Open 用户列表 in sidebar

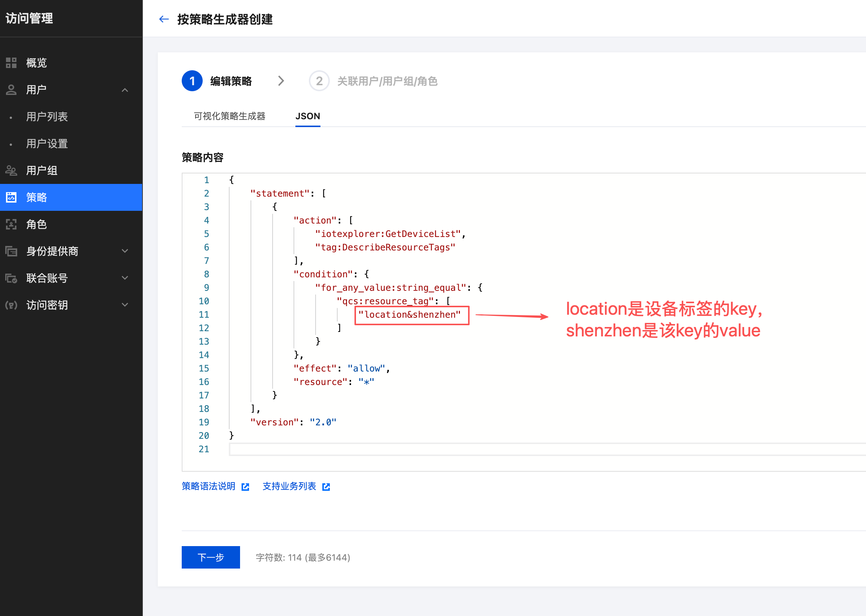[x=47, y=117]
